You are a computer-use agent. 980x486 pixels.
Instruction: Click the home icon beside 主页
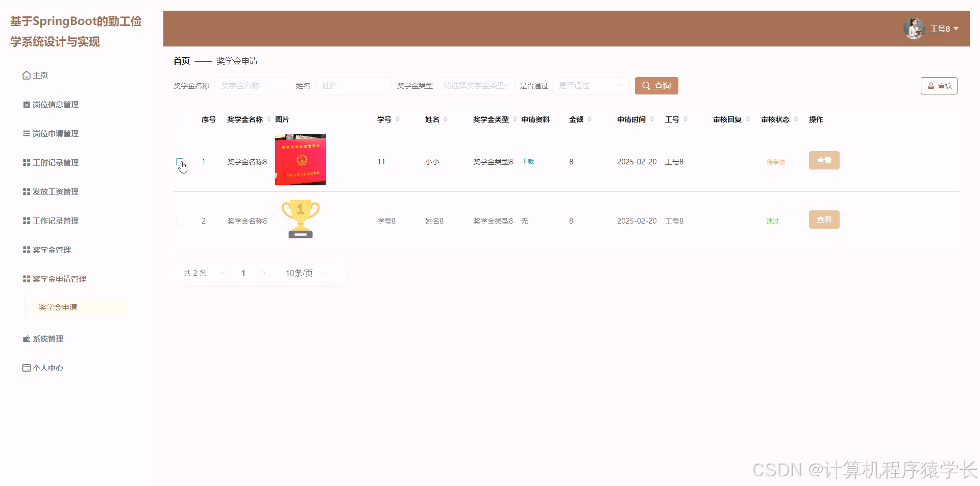(27, 76)
